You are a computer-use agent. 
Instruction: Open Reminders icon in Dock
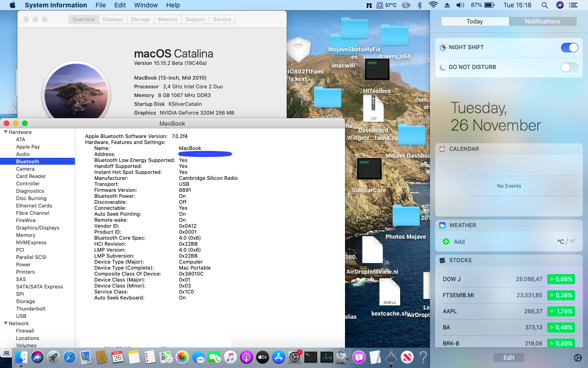click(150, 357)
